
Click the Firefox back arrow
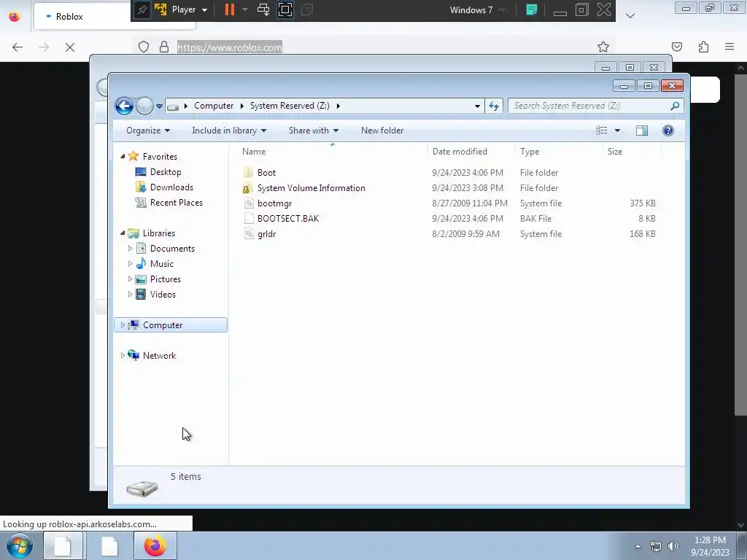(x=18, y=47)
